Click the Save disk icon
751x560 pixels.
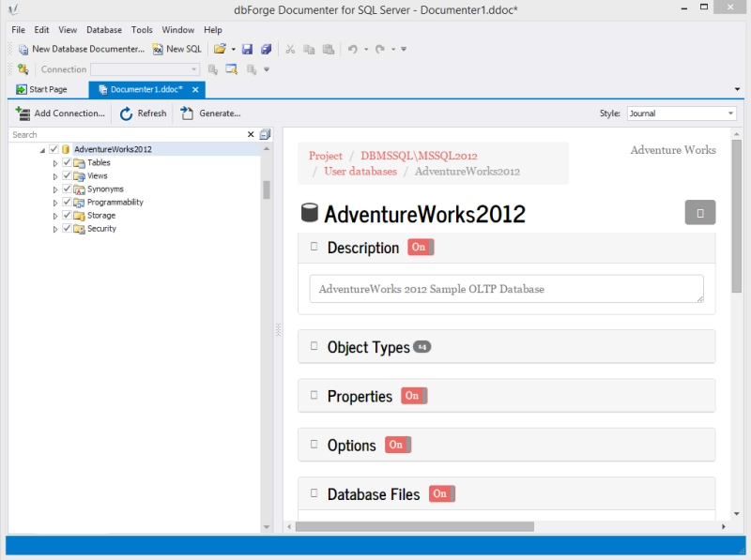pyautogui.click(x=247, y=49)
